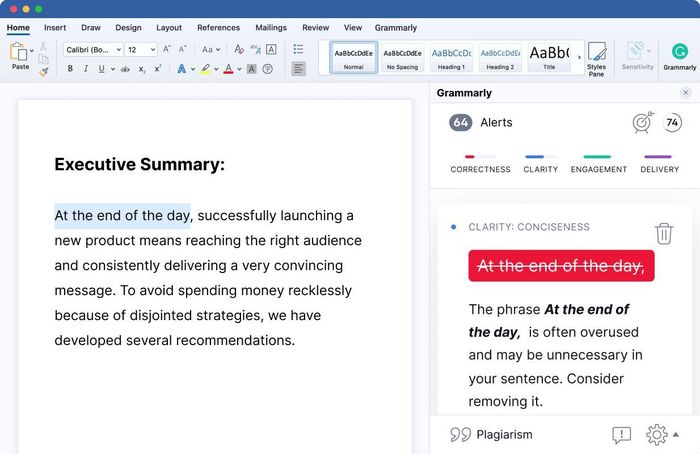
Task: Decrease font size with the smaller A icon
Action: click(182, 49)
